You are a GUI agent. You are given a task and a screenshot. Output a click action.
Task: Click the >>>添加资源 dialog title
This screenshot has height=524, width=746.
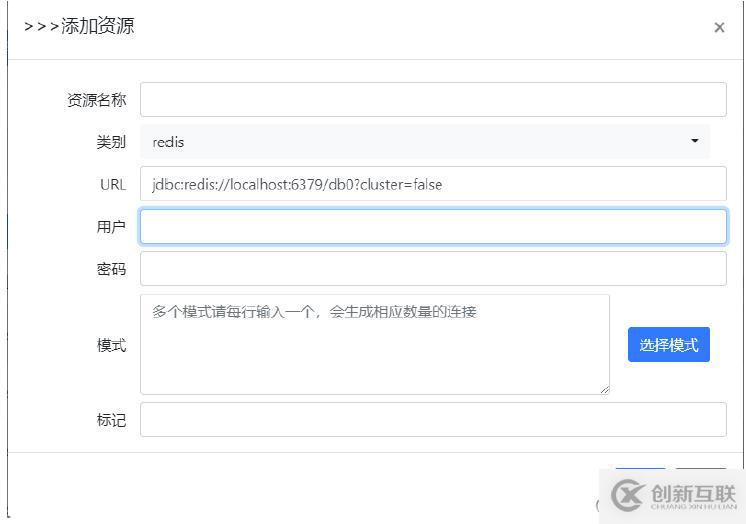(79, 27)
